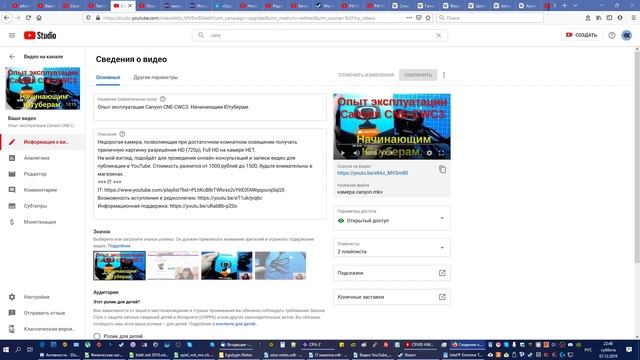Click the СОХРАНИТЬ button
Viewport: 640px width, 360px height.
(418, 75)
